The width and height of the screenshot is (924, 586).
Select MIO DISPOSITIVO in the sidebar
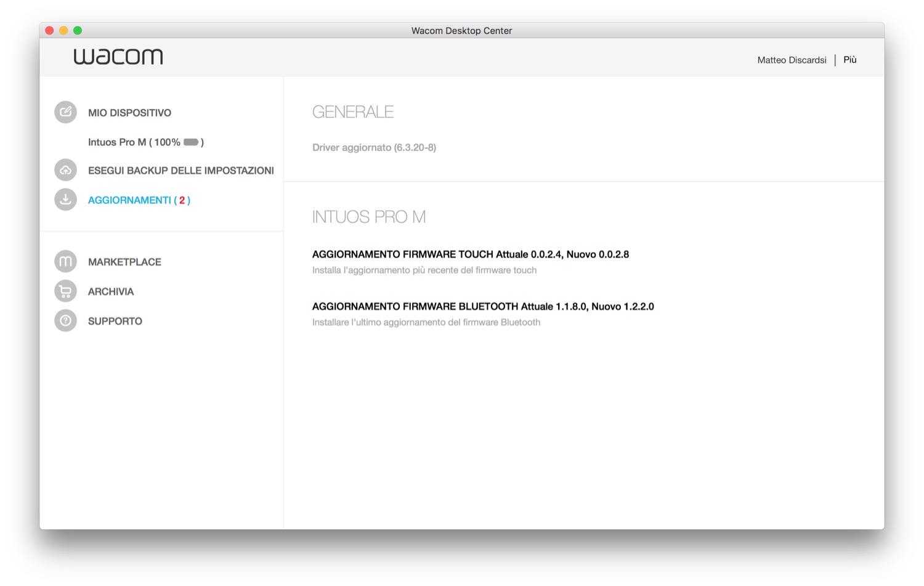pos(129,113)
